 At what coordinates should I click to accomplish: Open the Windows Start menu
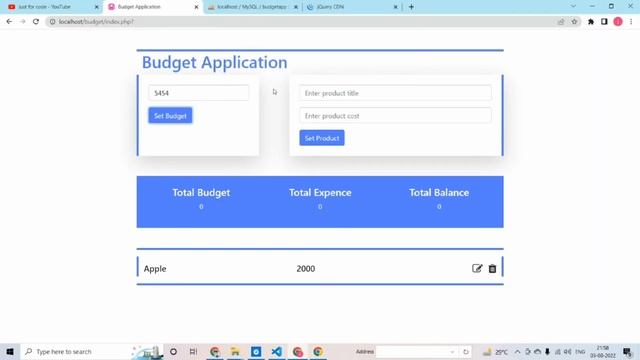tap(10, 351)
